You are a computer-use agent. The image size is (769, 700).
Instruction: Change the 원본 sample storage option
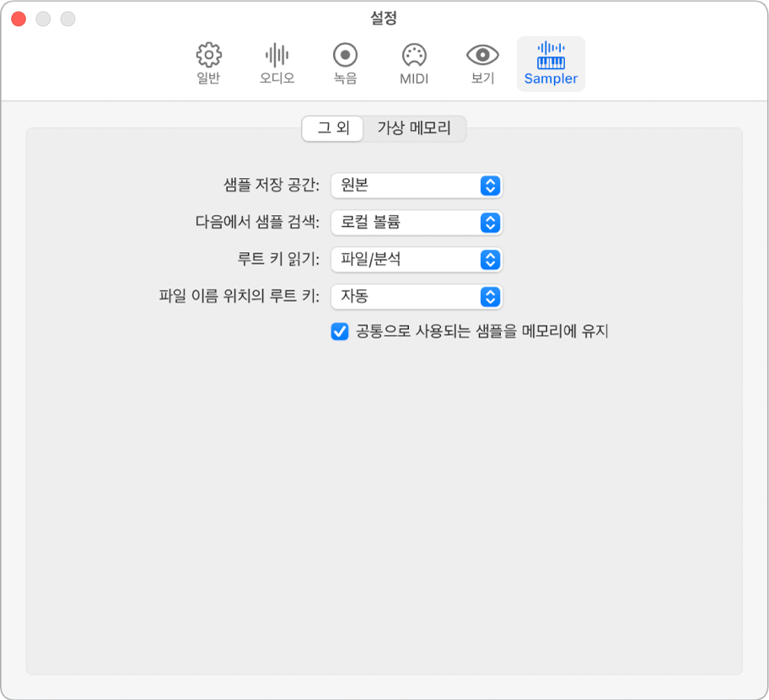click(417, 186)
